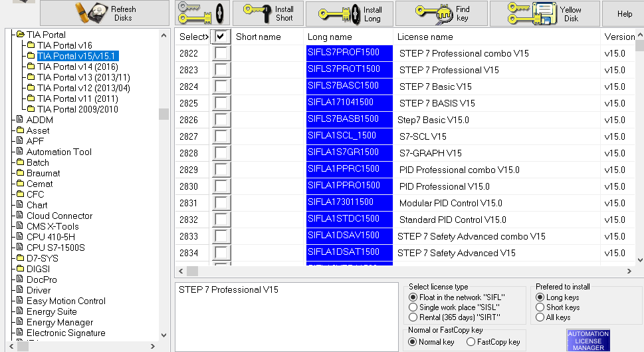Check the box for row 2825
The width and height of the screenshot is (644, 352).
221,103
